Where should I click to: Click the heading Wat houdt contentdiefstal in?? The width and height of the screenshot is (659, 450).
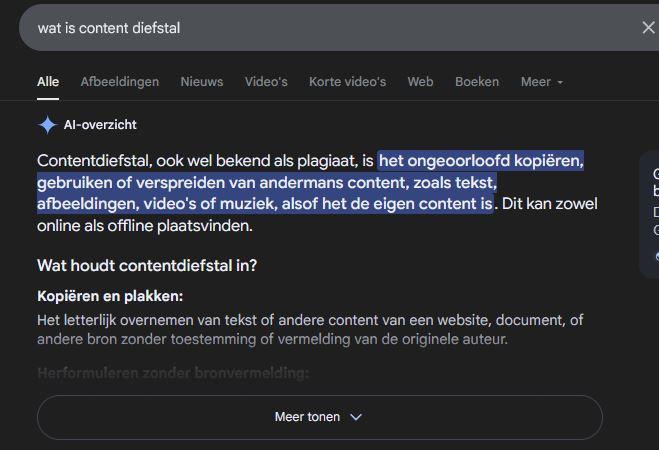tap(147, 266)
